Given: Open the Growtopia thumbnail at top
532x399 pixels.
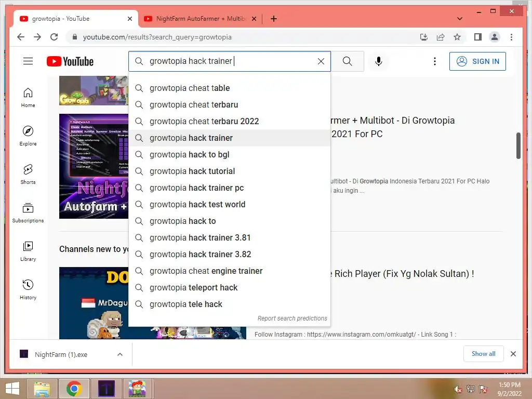Looking at the screenshot, I should pyautogui.click(x=94, y=90).
